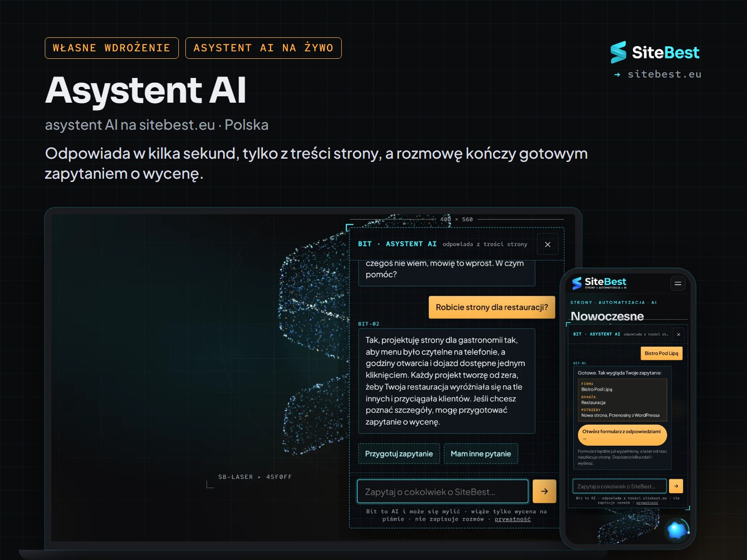This screenshot has width=747, height=560.
Task: Choose the 'Mam inne pytanie' quick reply
Action: (481, 454)
